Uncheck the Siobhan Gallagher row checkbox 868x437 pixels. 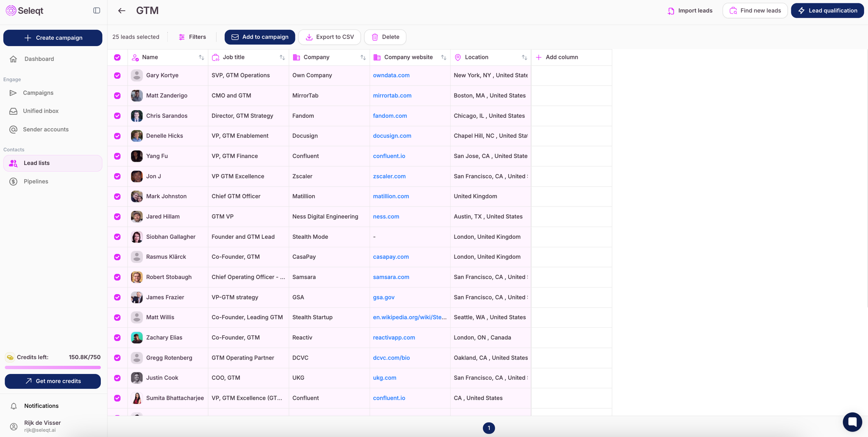pyautogui.click(x=117, y=237)
